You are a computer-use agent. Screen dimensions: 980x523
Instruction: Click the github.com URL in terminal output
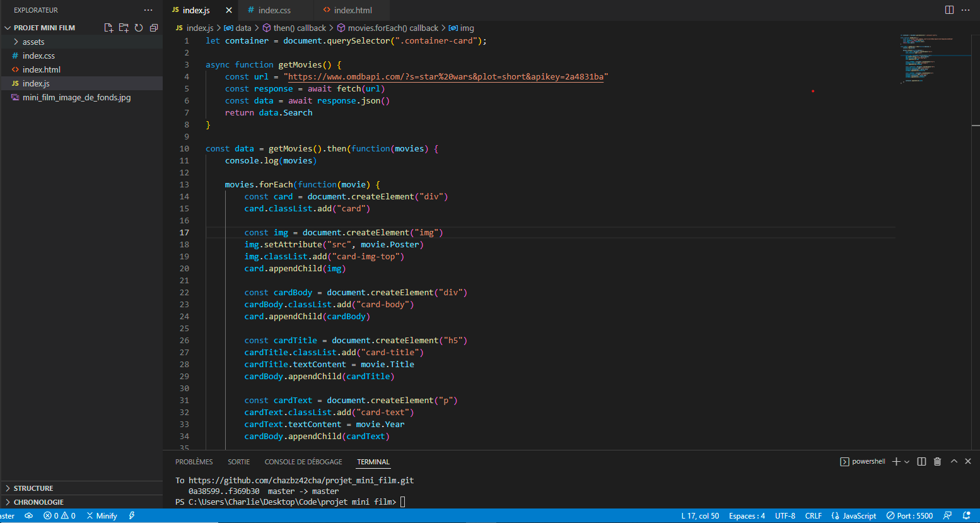tap(301, 480)
